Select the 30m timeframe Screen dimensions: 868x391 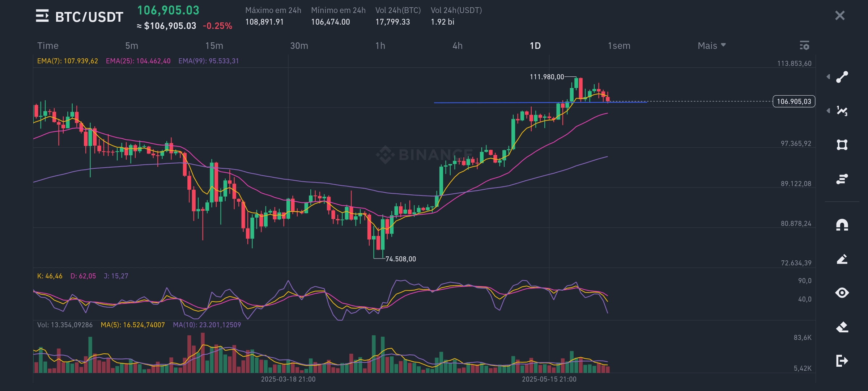(x=299, y=46)
